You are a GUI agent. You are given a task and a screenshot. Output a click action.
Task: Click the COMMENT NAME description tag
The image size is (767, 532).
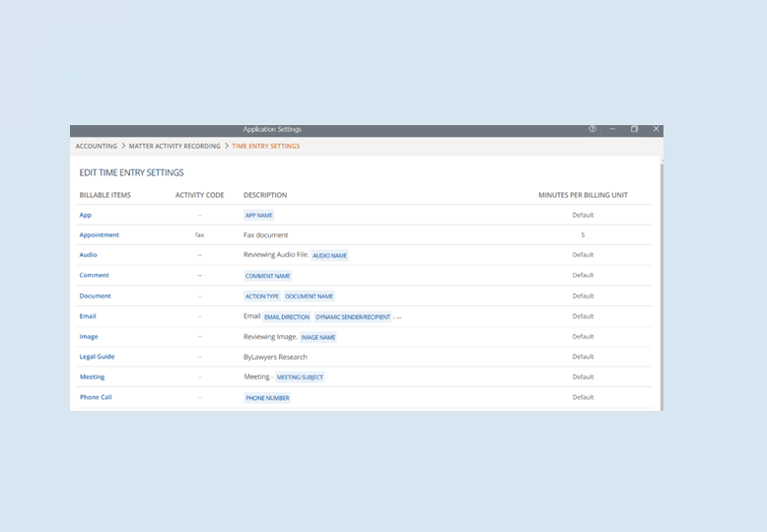267,276
